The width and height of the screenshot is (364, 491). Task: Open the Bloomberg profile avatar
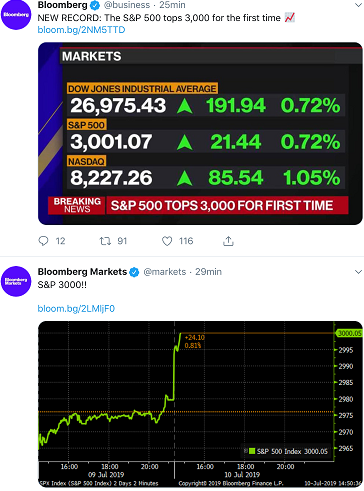[16, 15]
